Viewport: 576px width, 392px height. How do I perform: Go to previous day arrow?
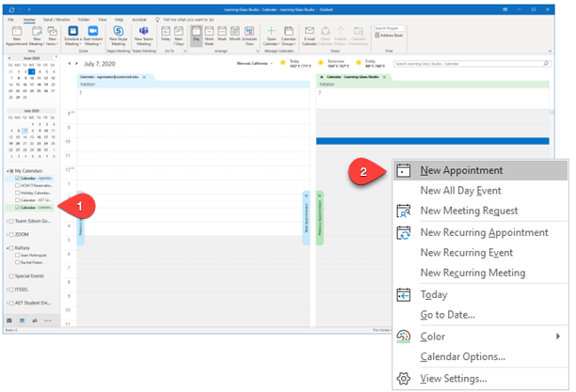click(x=69, y=64)
